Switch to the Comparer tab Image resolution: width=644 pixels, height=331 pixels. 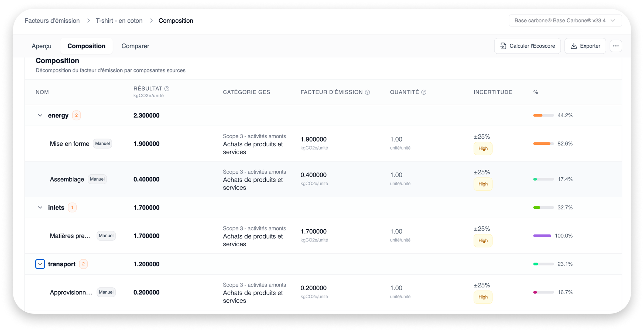135,46
